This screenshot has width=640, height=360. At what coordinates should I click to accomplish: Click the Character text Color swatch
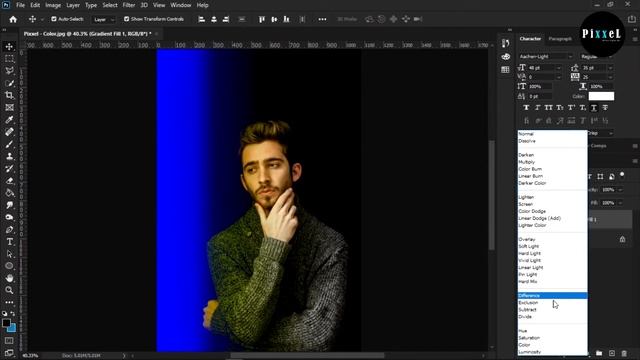pos(601,96)
